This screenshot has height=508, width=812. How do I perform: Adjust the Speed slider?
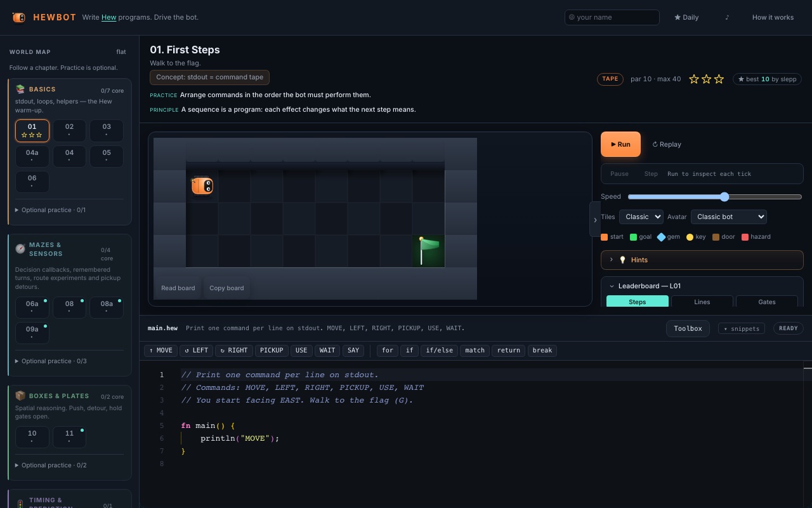715,197
